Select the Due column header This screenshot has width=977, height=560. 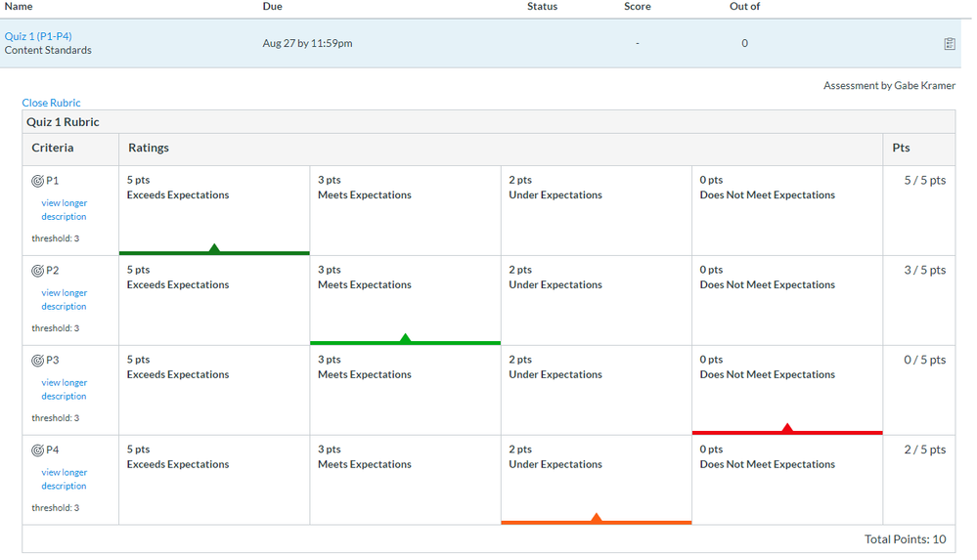(x=273, y=7)
